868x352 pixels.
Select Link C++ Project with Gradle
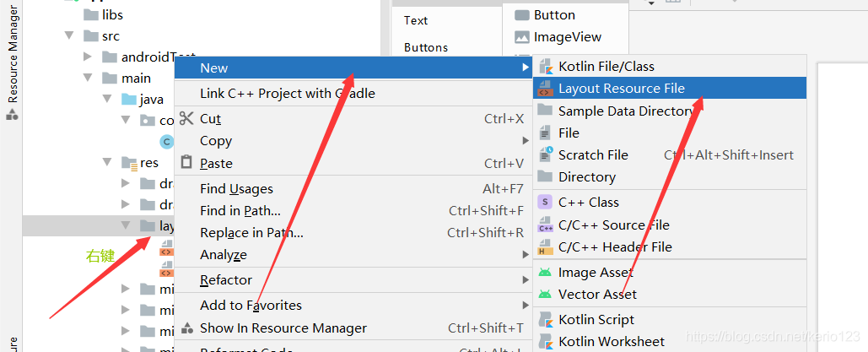[x=353, y=93]
